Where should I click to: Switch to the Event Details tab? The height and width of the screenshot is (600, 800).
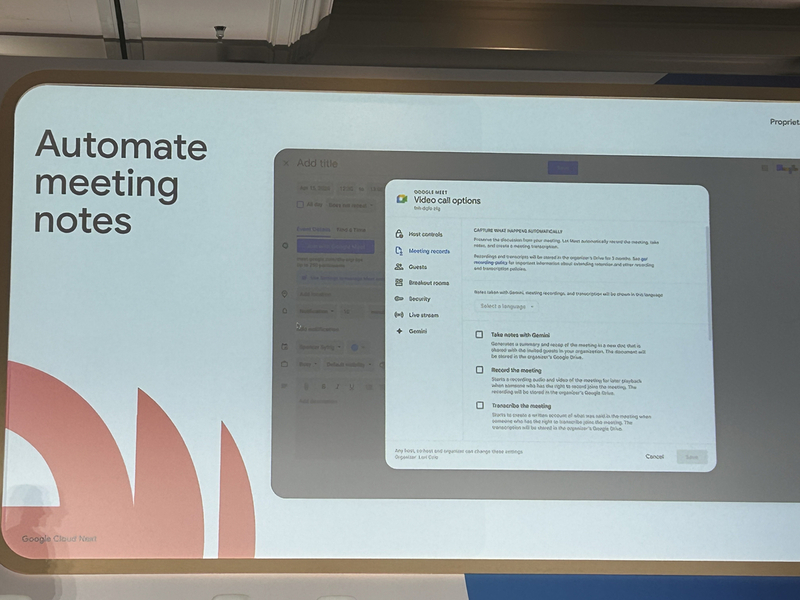(x=313, y=230)
